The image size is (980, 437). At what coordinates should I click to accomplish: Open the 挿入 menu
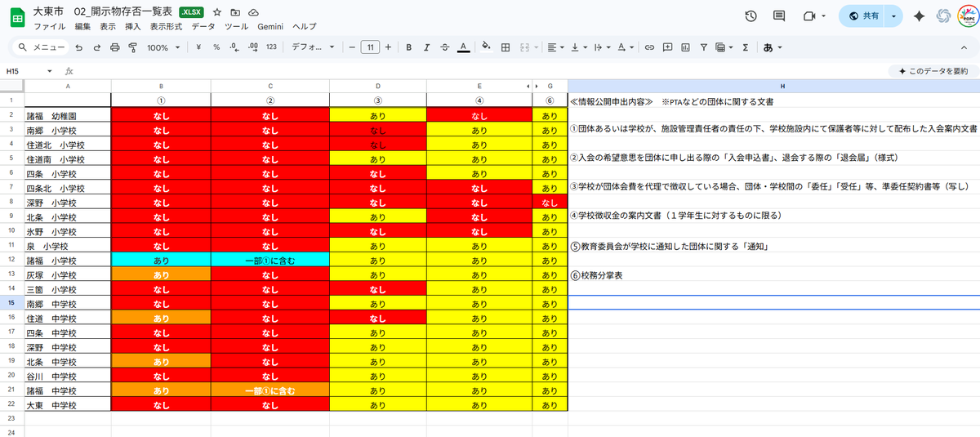(133, 27)
